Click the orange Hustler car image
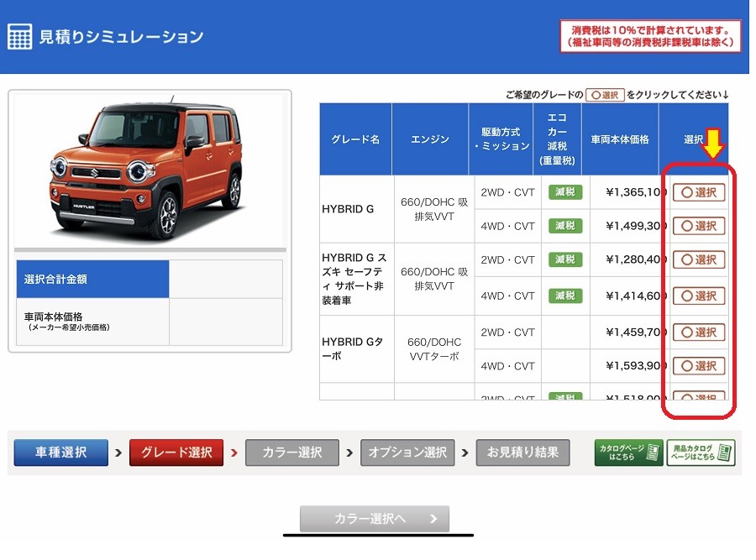Screen dimensions: 756x560 coord(147,169)
